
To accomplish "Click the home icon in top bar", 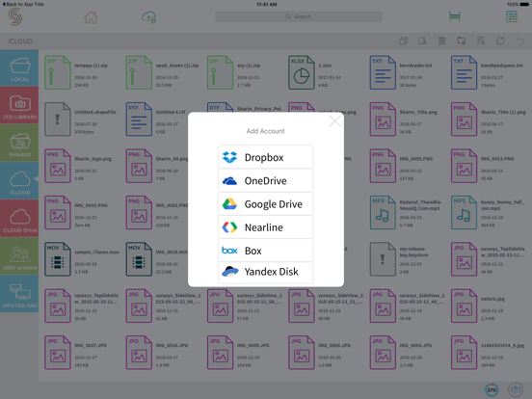I will [x=91, y=17].
